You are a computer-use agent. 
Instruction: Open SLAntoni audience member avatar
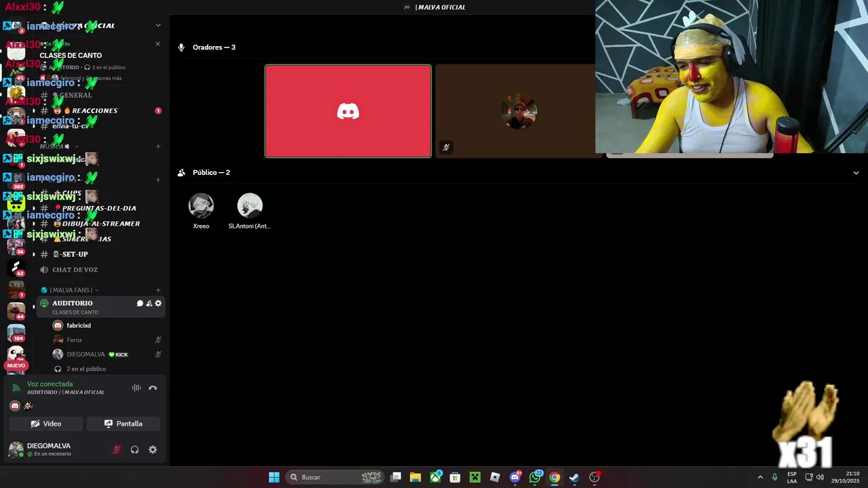point(250,205)
